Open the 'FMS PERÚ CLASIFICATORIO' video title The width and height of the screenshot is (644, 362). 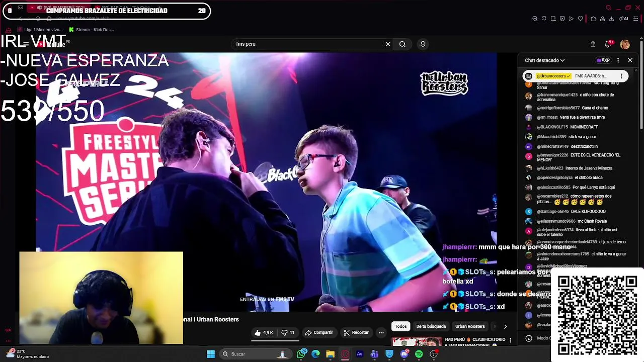click(x=475, y=342)
